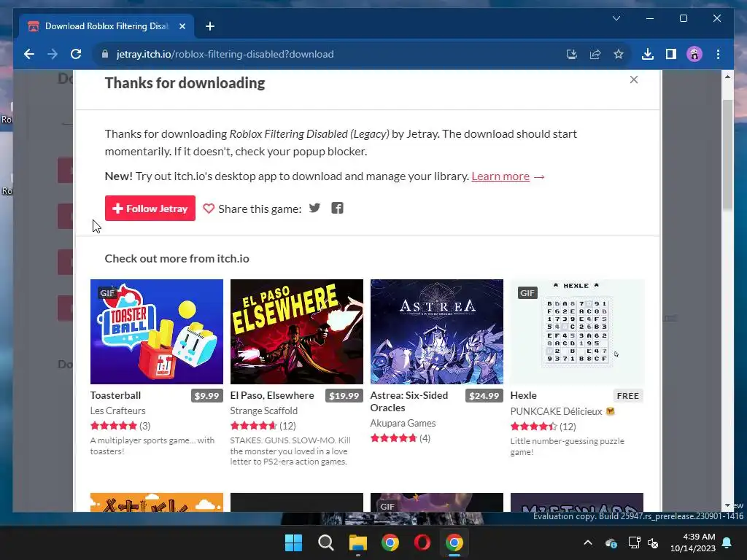Click the muted volume tray icon
Image resolution: width=747 pixels, height=560 pixels.
pos(653,542)
